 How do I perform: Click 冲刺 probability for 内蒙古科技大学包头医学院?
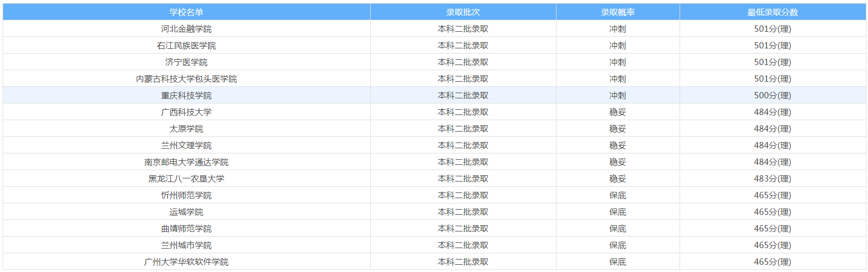[x=618, y=79]
